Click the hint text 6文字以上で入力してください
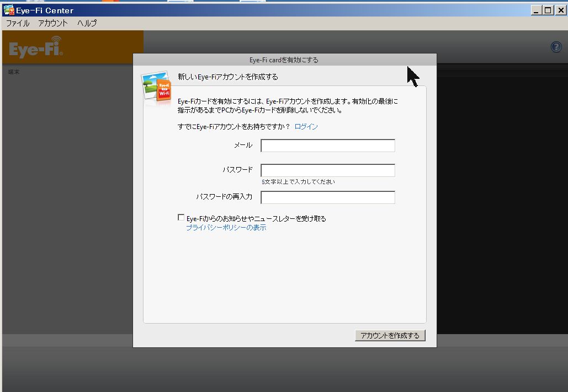 [x=298, y=182]
